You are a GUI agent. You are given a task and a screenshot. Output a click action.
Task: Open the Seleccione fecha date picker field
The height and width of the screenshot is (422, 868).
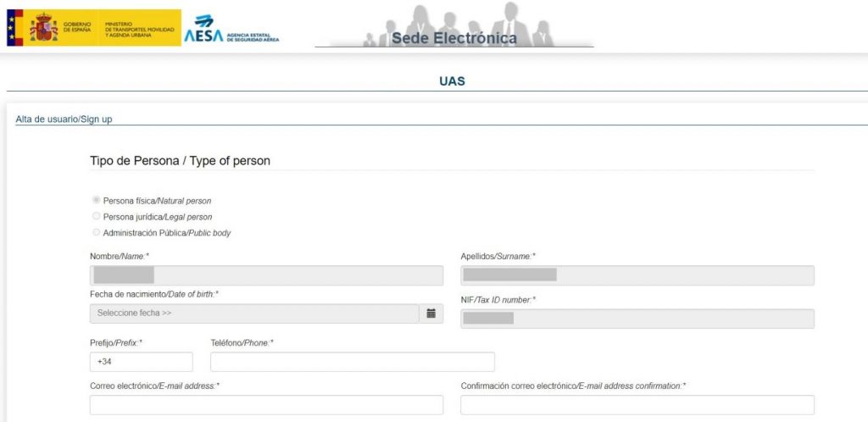click(x=254, y=314)
